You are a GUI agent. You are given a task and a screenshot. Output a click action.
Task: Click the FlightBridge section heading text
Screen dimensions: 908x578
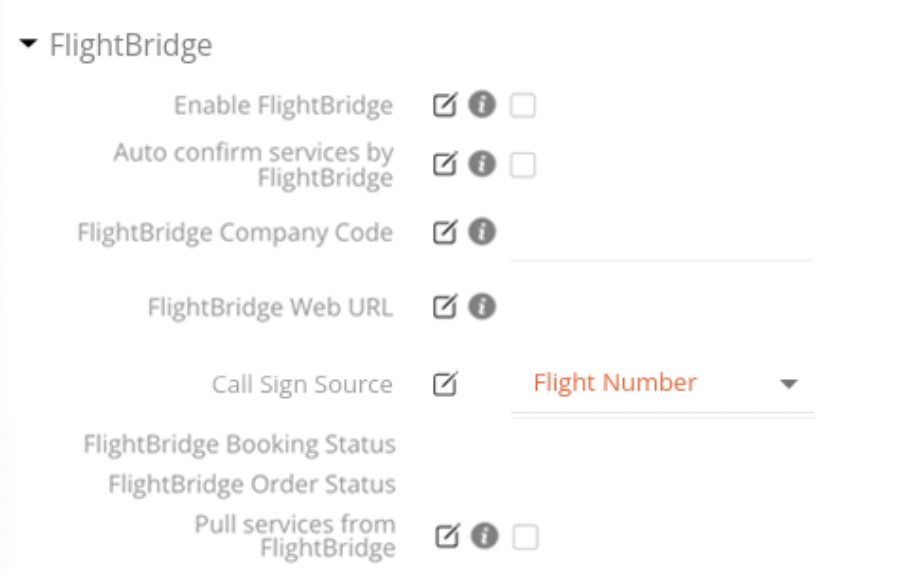point(130,46)
